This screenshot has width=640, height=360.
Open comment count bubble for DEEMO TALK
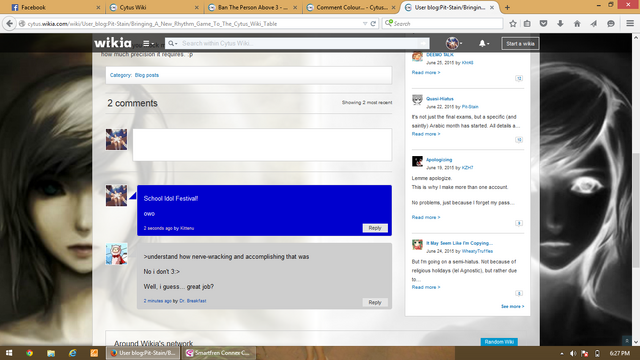(x=519, y=78)
